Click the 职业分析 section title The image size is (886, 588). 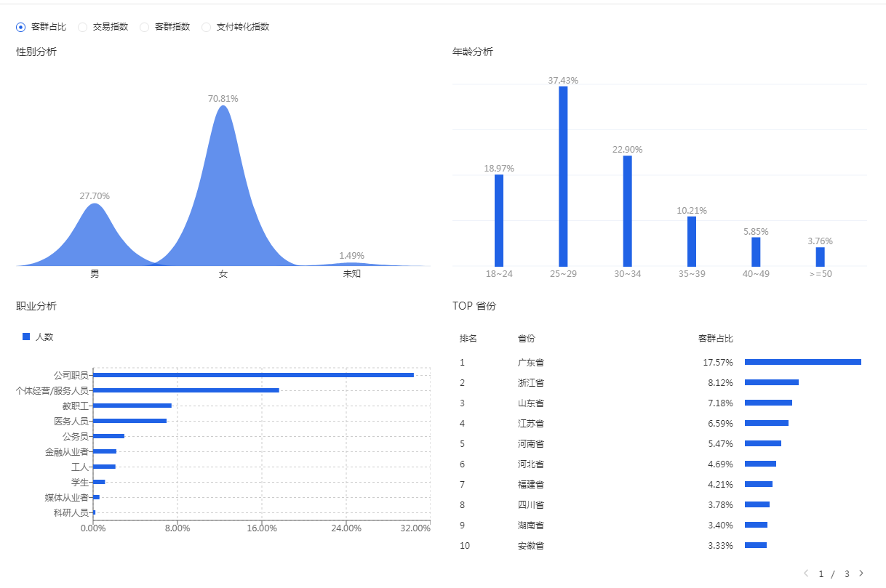point(36,306)
